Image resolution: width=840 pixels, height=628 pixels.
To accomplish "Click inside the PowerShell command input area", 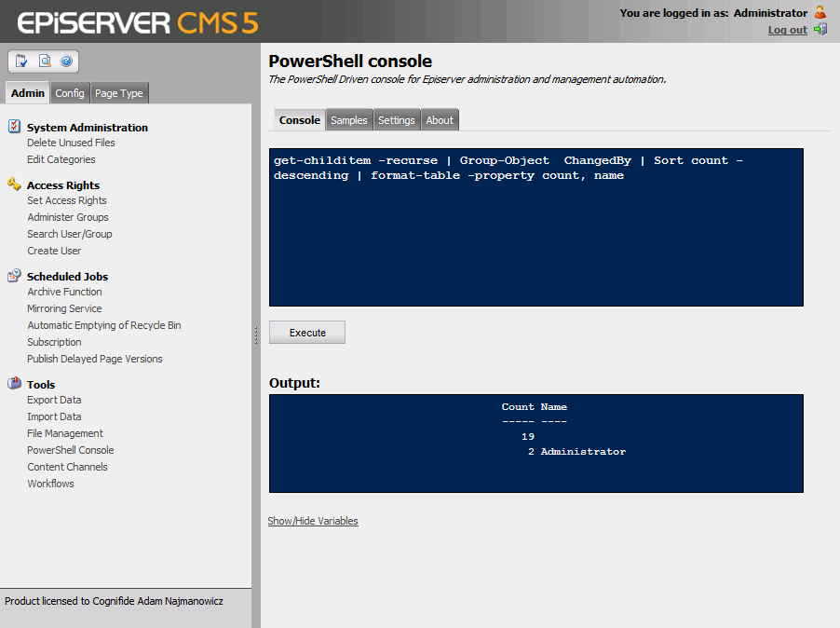I will [535, 242].
